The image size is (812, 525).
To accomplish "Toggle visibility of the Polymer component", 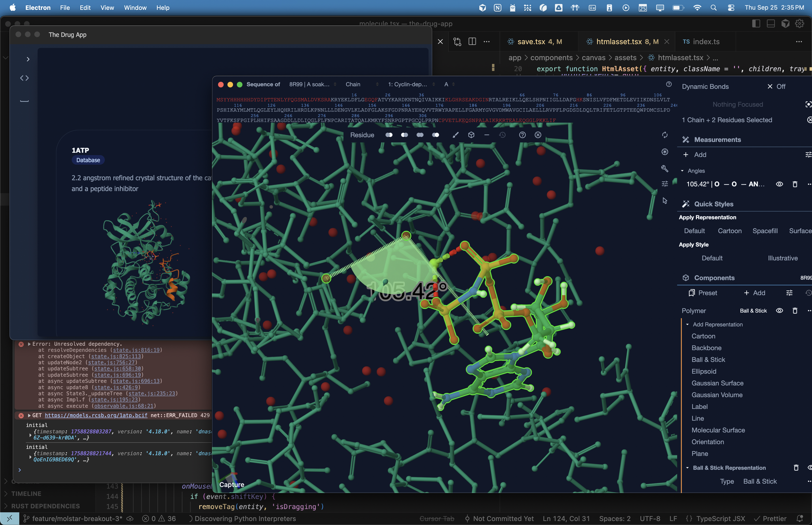I will 779,311.
